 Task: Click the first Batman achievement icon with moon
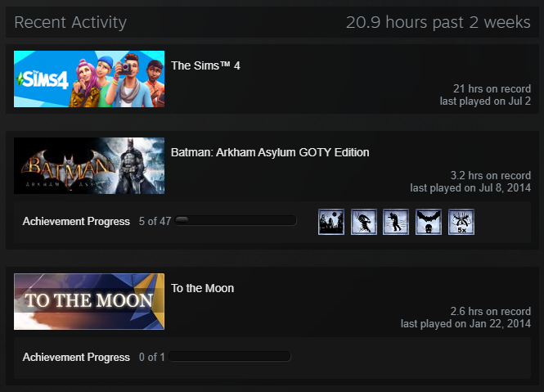tap(331, 222)
